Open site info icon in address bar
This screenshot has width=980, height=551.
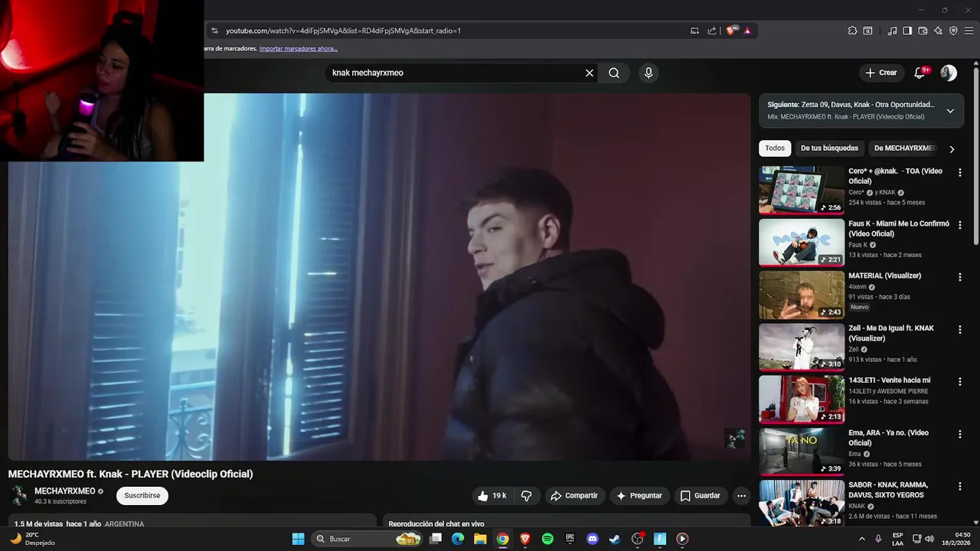pyautogui.click(x=215, y=31)
